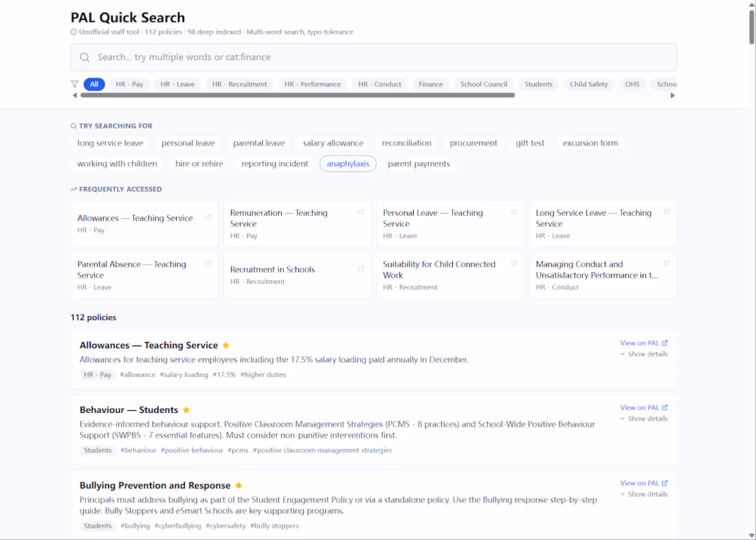Expand Show details for Allowances policy

644,355
